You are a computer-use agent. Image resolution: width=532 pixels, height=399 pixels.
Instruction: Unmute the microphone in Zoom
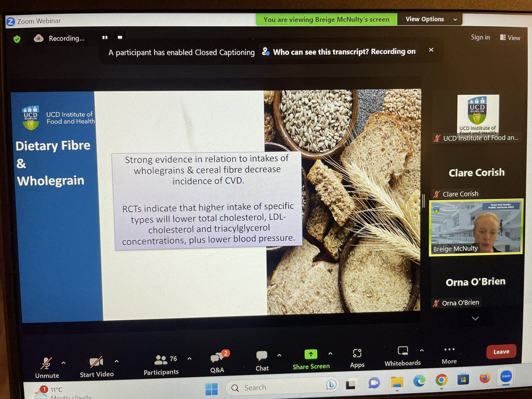tap(47, 368)
